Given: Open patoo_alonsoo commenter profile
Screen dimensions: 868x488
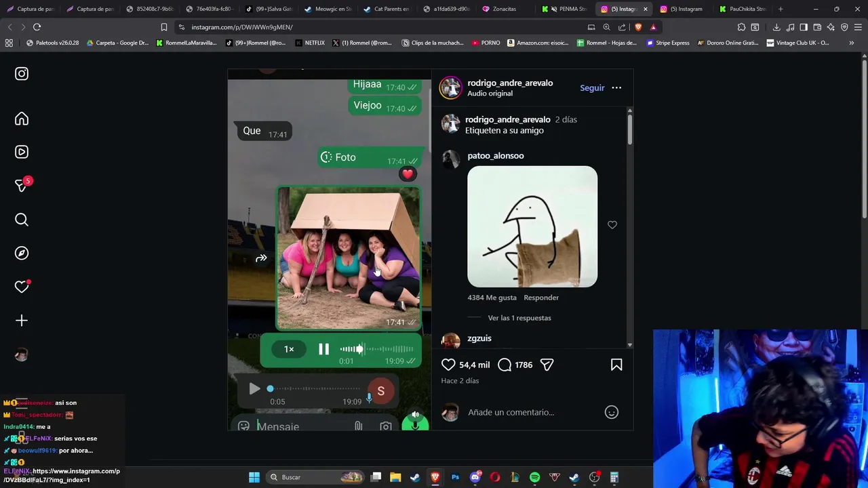Looking at the screenshot, I should (496, 156).
